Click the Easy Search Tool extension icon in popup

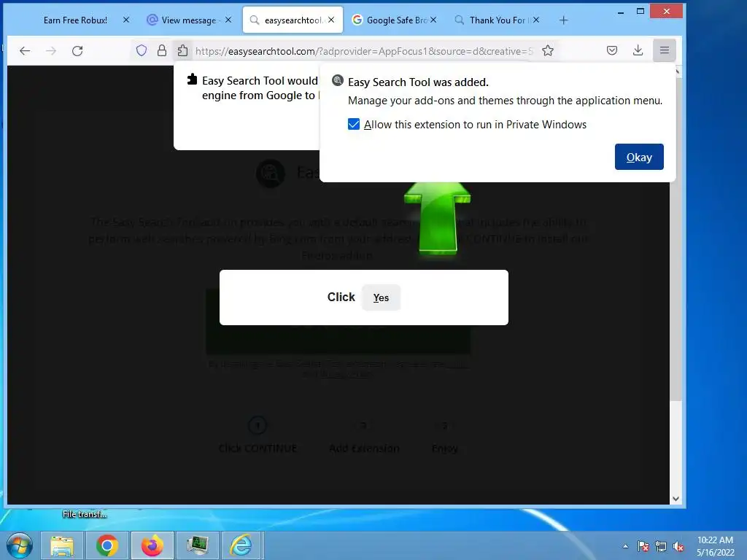pyautogui.click(x=337, y=80)
